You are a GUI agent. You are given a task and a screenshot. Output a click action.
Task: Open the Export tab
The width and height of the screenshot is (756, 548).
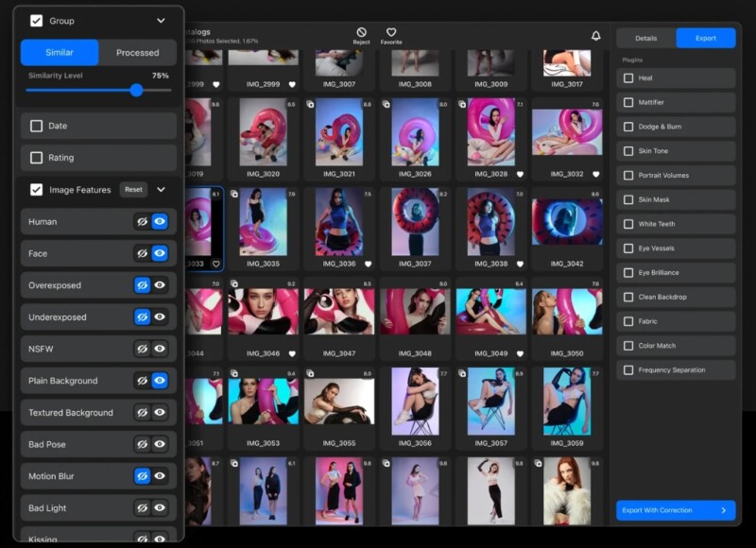[x=706, y=38]
